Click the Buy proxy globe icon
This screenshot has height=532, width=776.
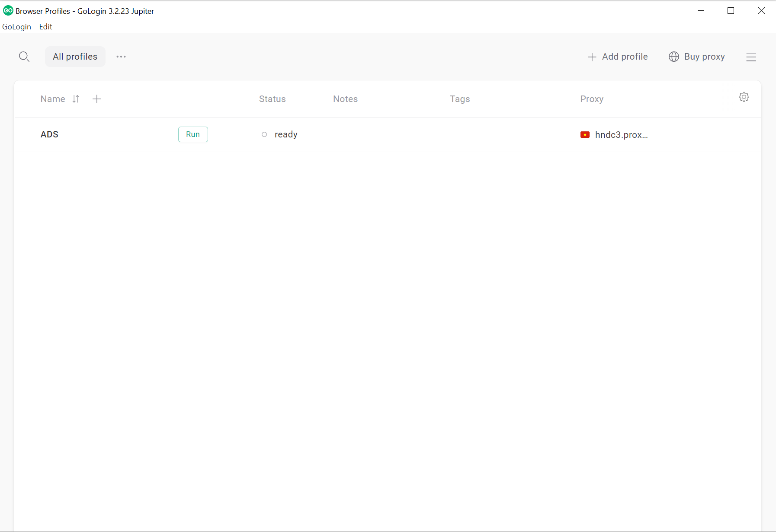673,57
